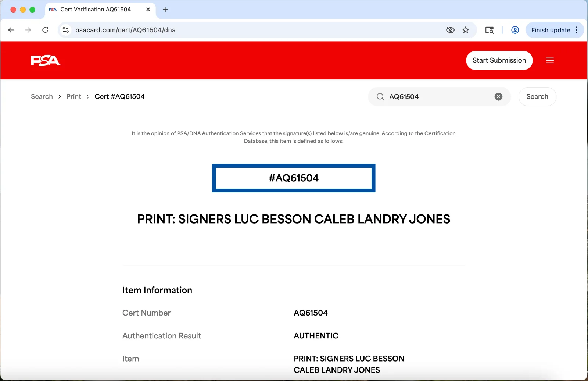Image resolution: width=588 pixels, height=381 pixels.
Task: View site information icon in address bar
Action: coord(66,30)
